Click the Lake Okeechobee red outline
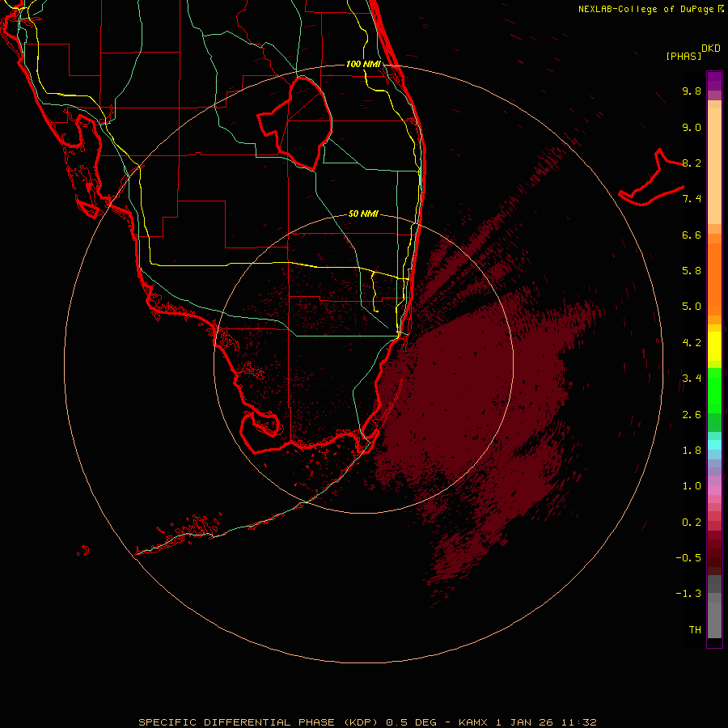The image size is (728, 728). pos(294,123)
